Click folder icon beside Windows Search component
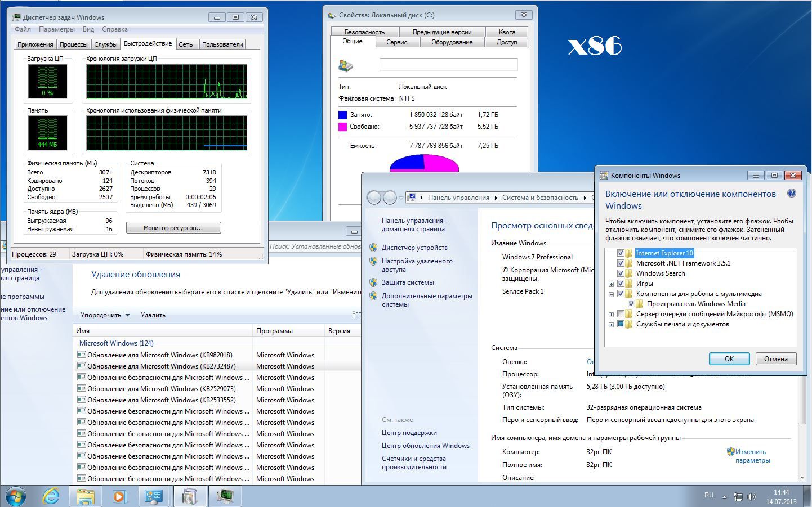This screenshot has width=812, height=507. [x=630, y=273]
